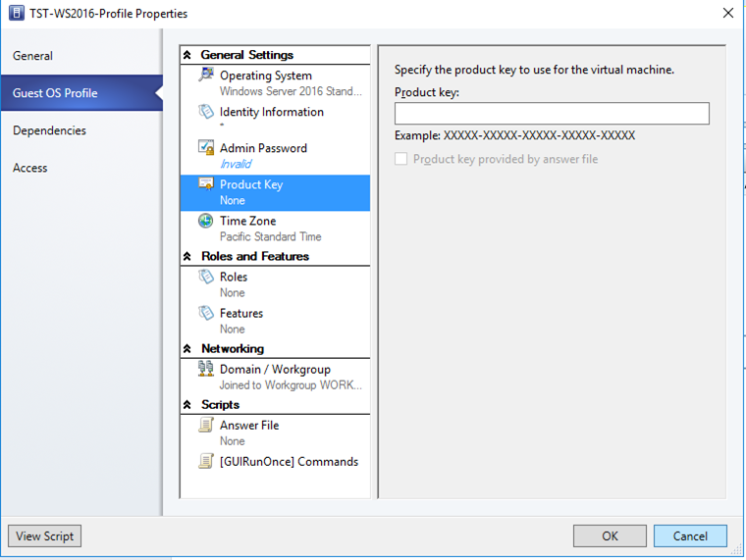The width and height of the screenshot is (746, 560).
Task: Click the Features tag icon
Action: tap(206, 313)
